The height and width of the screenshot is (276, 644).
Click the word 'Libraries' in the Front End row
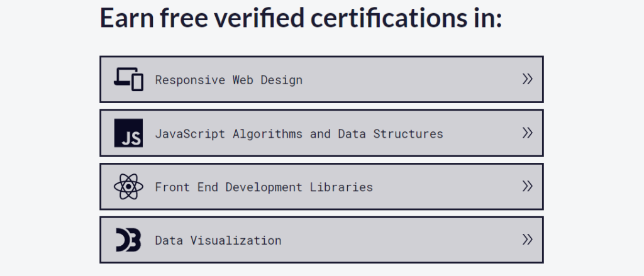tap(341, 187)
